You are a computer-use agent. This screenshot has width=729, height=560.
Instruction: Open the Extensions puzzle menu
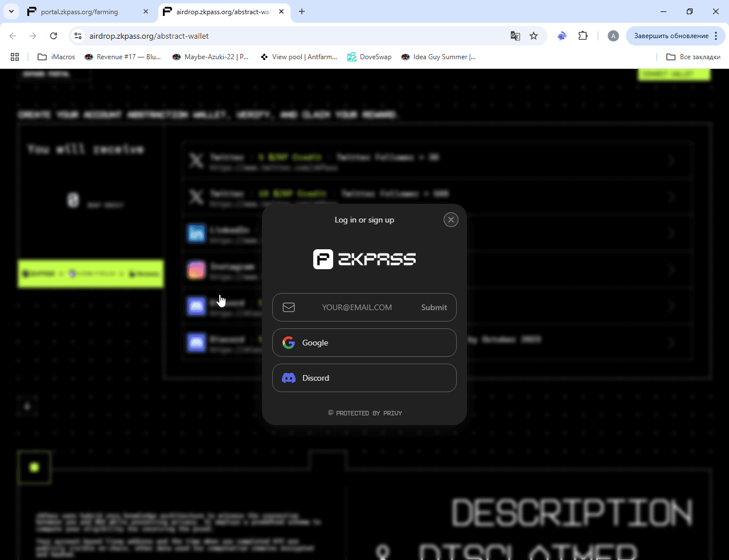pyautogui.click(x=583, y=36)
